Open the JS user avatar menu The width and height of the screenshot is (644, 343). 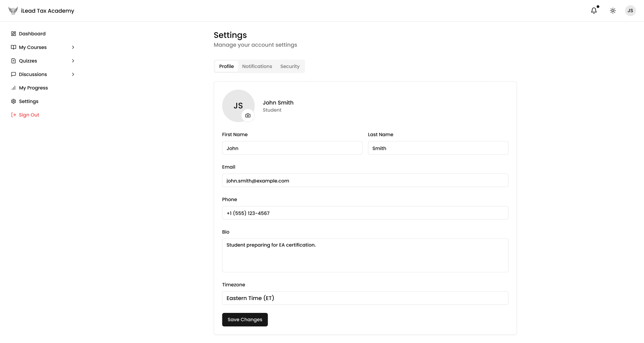coord(630,11)
